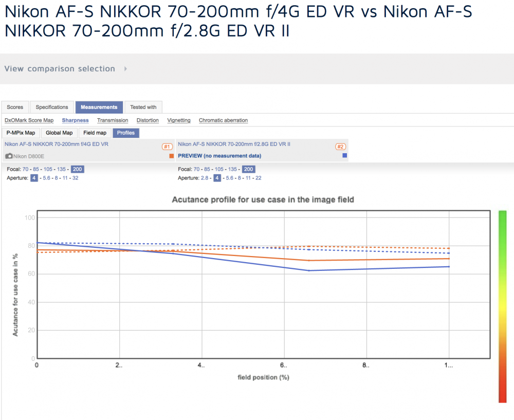The image size is (514, 420).
Task: View the Vignetting measurement
Action: pyautogui.click(x=179, y=120)
